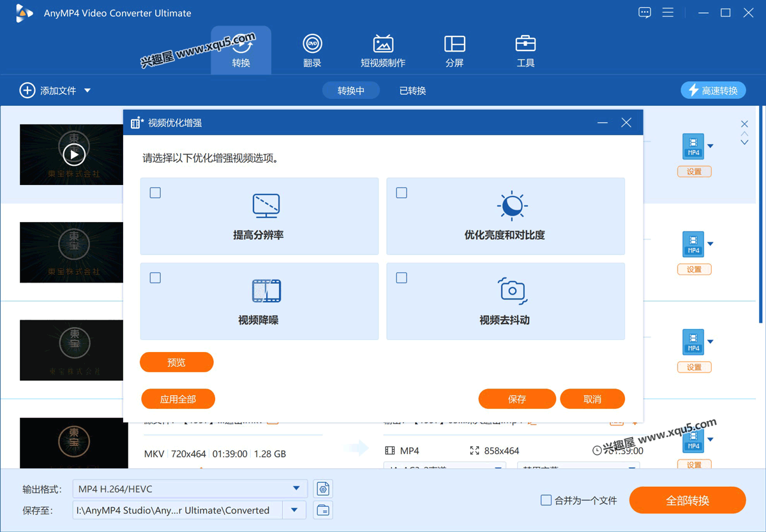Expand second file's format dropdown arrow
The width and height of the screenshot is (766, 532).
(x=710, y=244)
